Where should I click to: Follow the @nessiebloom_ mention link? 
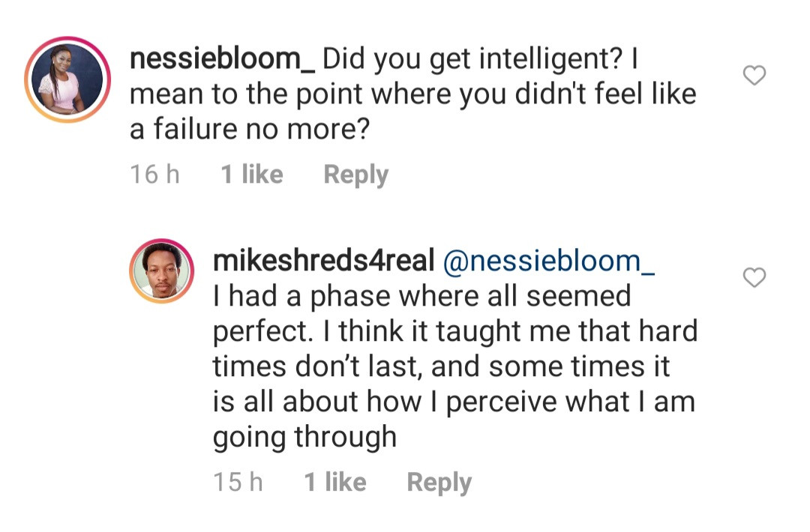click(550, 261)
